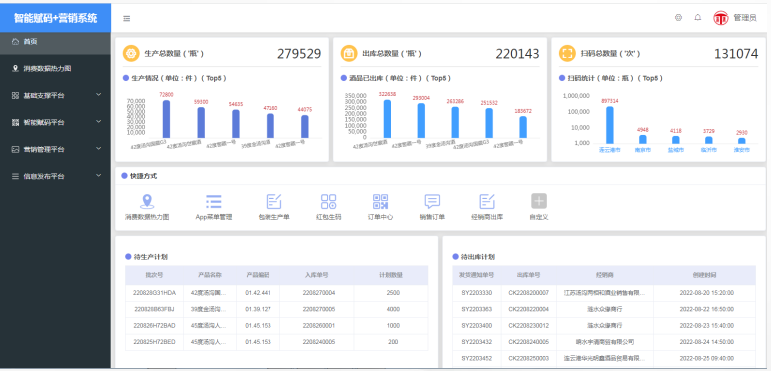Click the image icon beside 营销管理平台
Image resolution: width=771 pixels, height=371 pixels.
[15, 149]
